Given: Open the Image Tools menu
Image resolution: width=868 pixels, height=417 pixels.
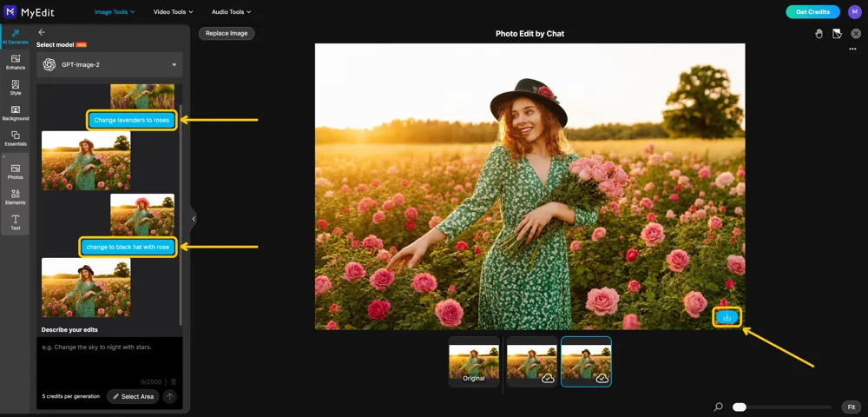Looking at the screenshot, I should coord(115,11).
